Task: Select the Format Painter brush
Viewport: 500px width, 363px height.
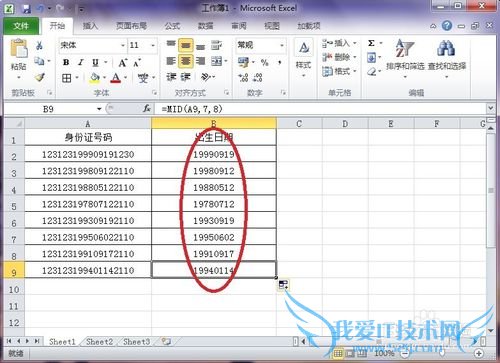Action: [x=40, y=77]
